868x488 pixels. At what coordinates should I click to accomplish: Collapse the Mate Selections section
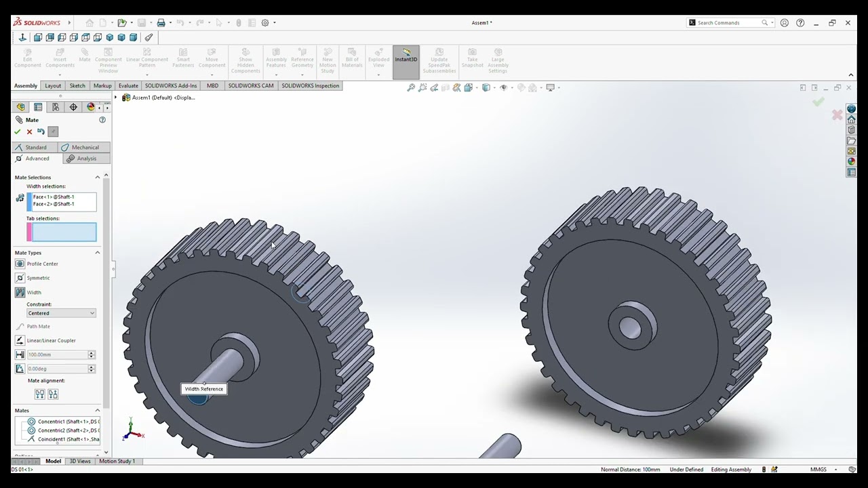pyautogui.click(x=97, y=177)
